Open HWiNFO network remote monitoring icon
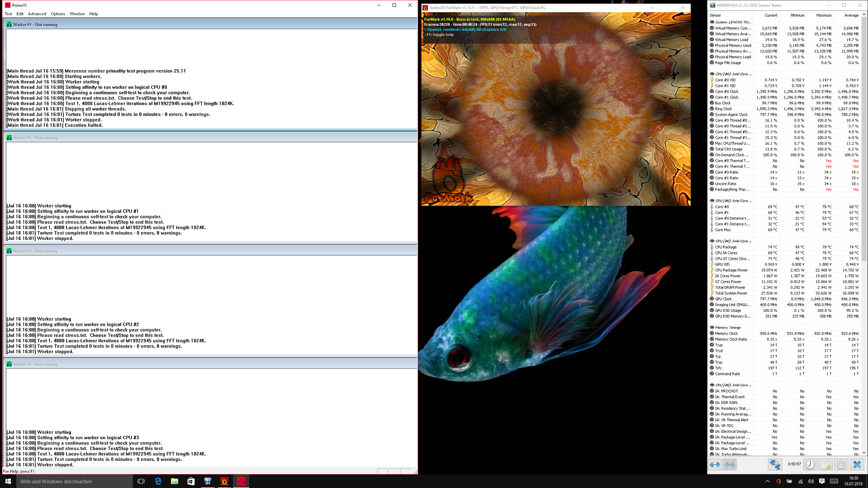868x488 pixels. 775,464
